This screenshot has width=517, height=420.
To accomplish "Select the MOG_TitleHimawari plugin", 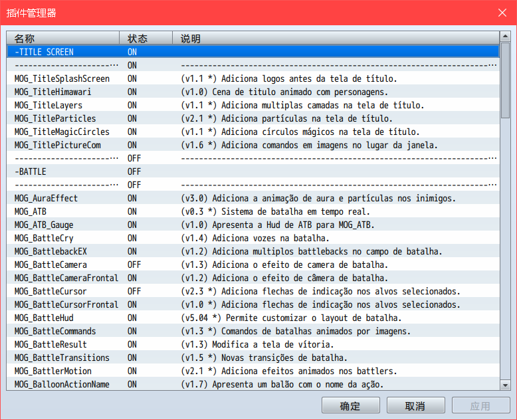I will click(x=253, y=92).
